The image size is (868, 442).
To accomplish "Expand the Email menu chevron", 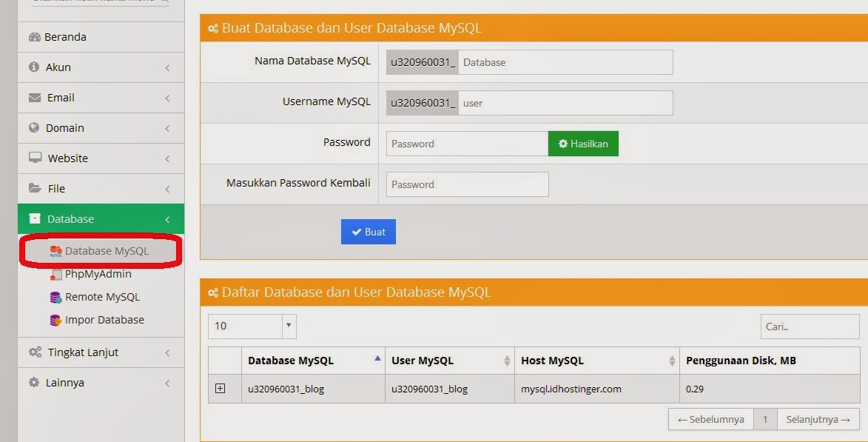I will pyautogui.click(x=167, y=98).
